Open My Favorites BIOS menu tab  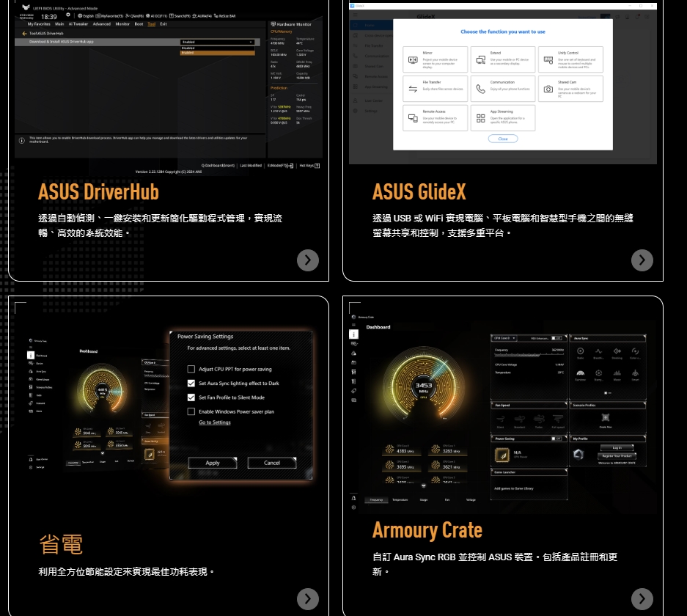[x=39, y=24]
